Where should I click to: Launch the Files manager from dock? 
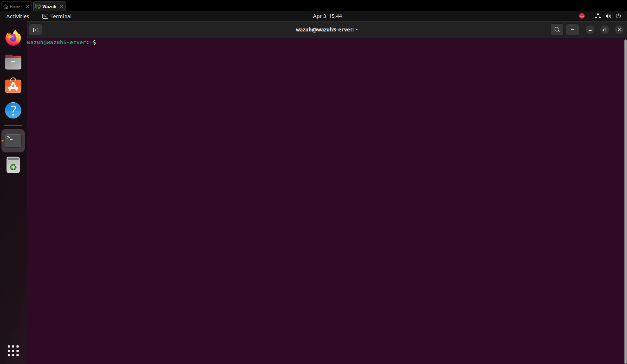tap(13, 62)
